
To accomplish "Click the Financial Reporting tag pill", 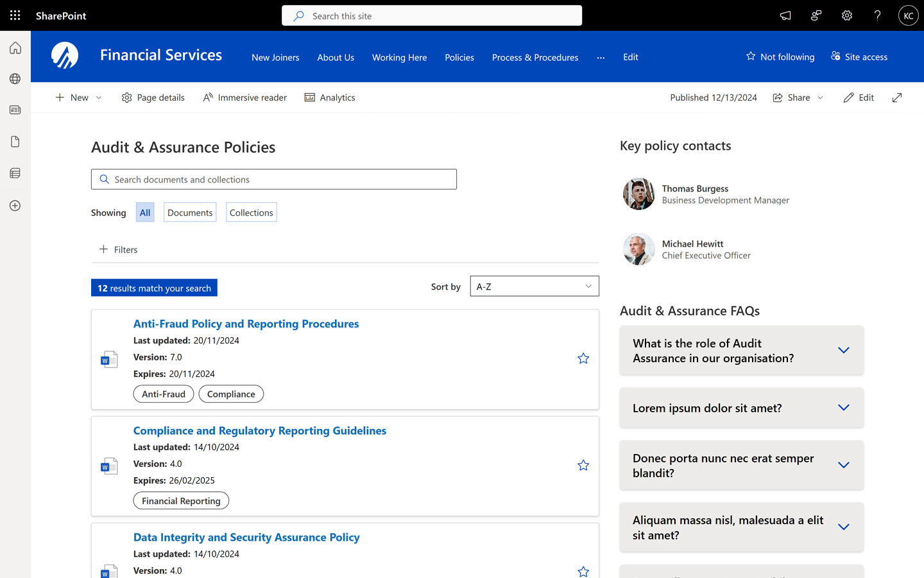I will click(181, 501).
